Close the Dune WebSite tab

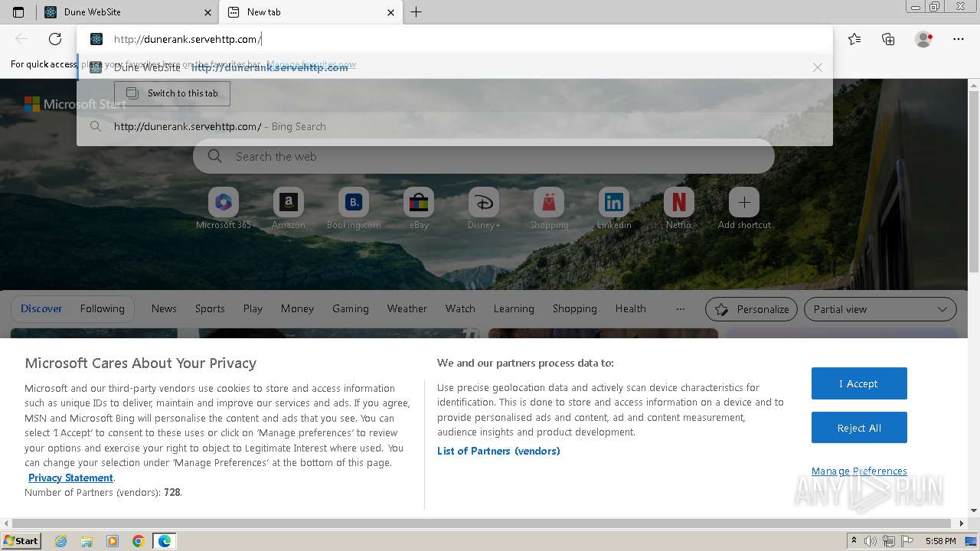207,12
